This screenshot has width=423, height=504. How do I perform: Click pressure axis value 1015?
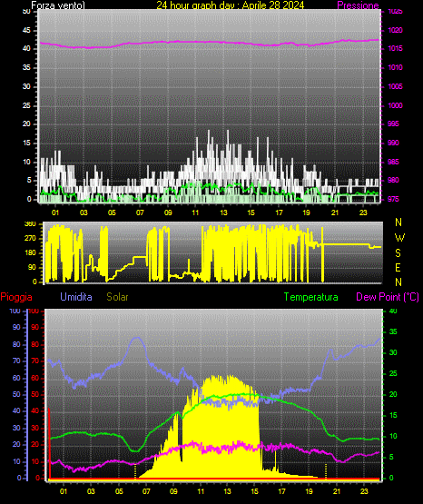coord(395,48)
